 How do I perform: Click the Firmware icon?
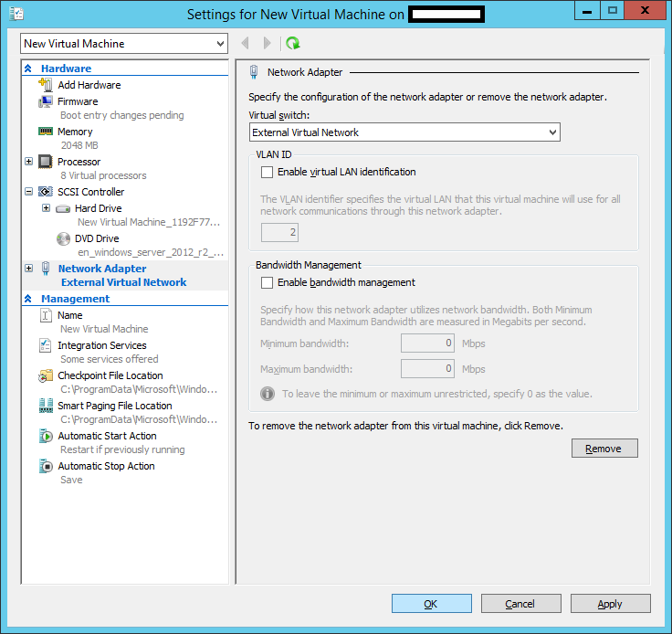pos(46,101)
